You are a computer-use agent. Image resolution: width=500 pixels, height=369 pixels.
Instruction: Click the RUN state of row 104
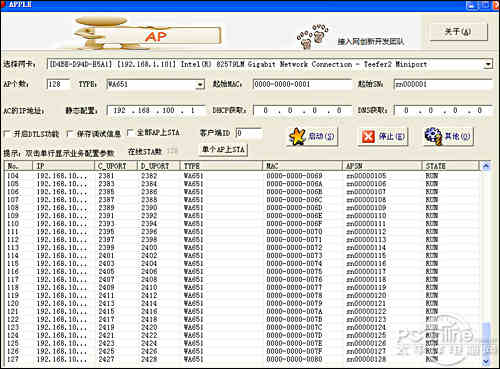point(432,176)
